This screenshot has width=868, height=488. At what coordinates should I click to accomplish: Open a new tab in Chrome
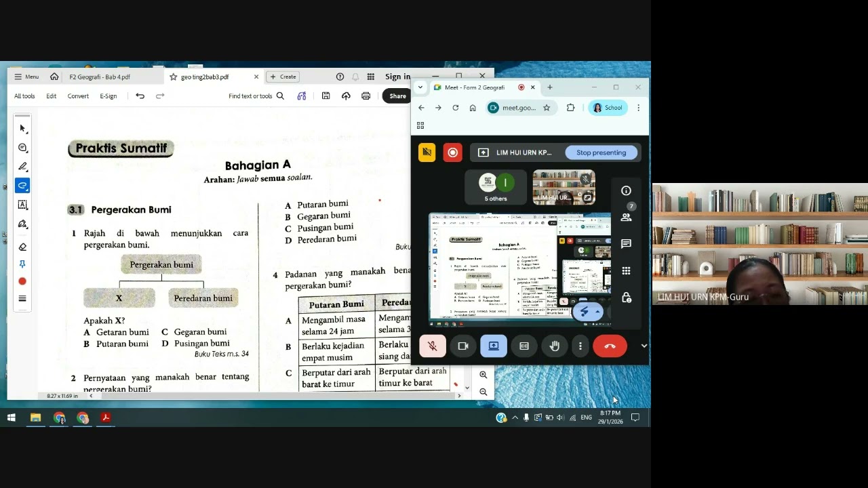point(550,87)
